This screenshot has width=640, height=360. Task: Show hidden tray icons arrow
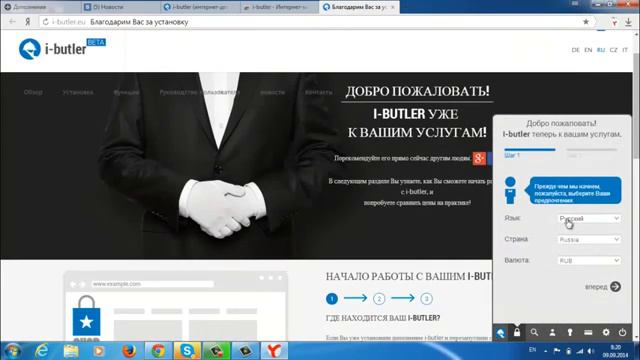546,351
